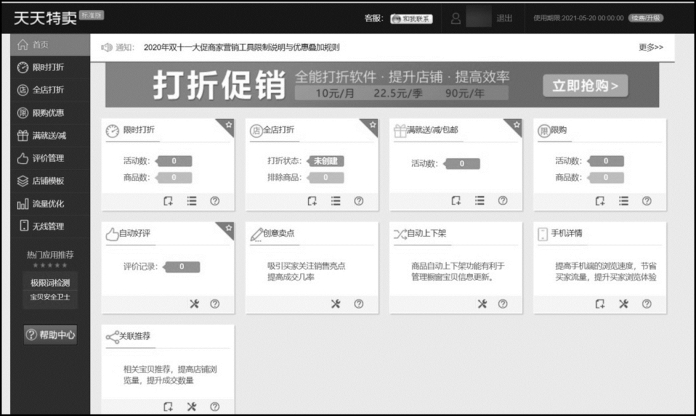Select 店铺模板 in the sidebar

click(50, 181)
